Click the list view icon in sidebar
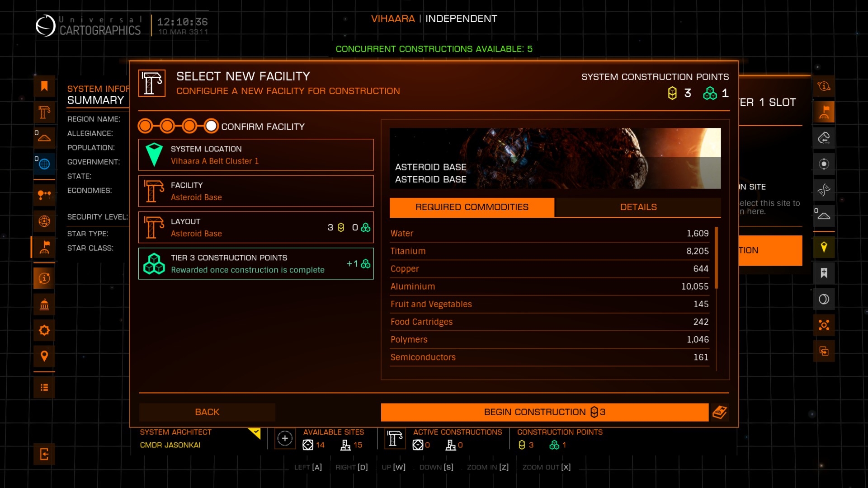Viewport: 868px width, 488px height. pos(44,388)
